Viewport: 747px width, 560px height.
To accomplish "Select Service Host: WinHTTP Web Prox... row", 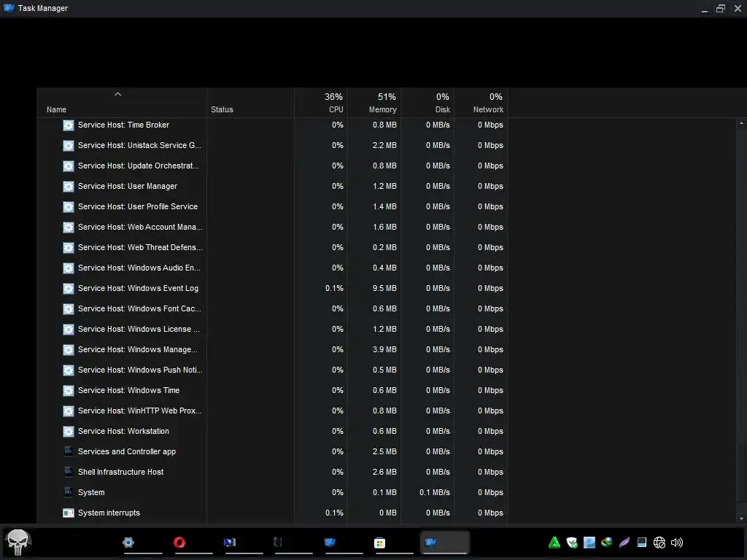I will [x=272, y=411].
